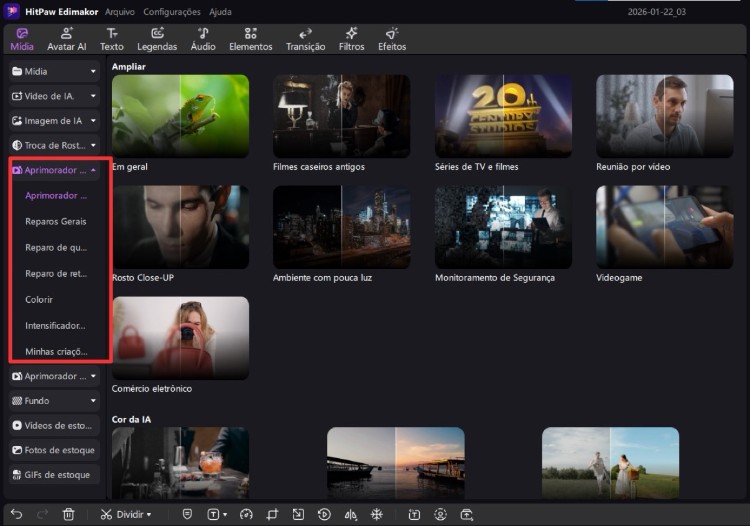The image size is (750, 526).
Task: Open Vídeos de esto... in the sidebar
Action: [54, 426]
